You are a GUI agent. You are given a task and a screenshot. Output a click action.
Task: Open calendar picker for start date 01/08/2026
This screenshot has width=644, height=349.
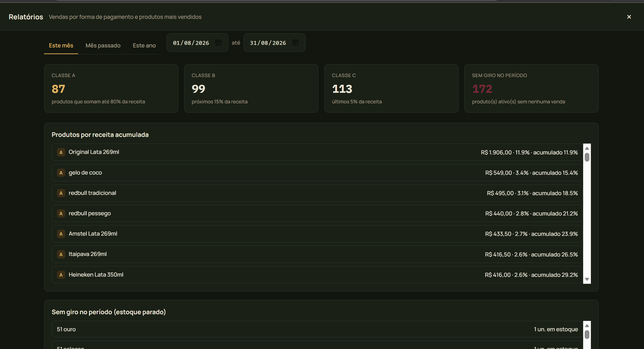(x=218, y=43)
